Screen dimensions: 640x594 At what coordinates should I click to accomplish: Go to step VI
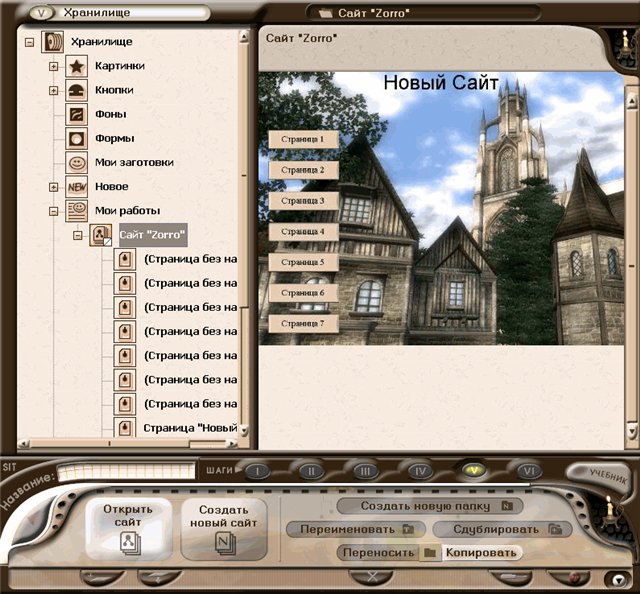coord(529,472)
